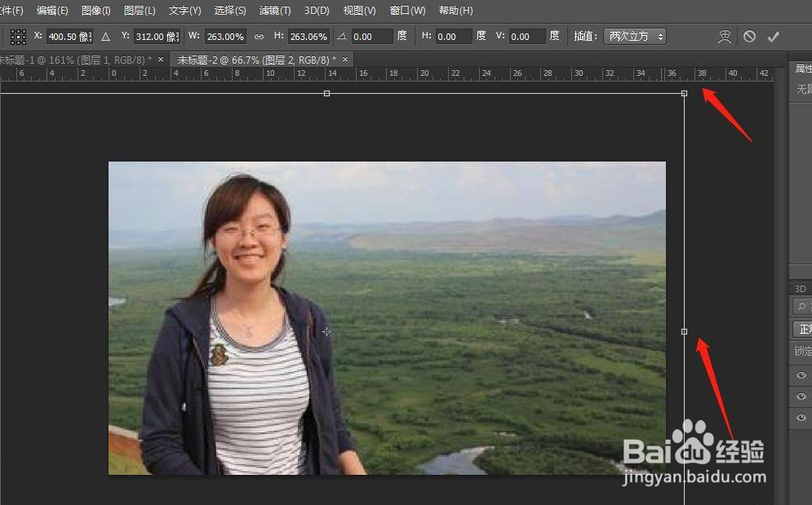Click the X position field showing 400.50
This screenshot has height=505, width=812.
[x=69, y=37]
